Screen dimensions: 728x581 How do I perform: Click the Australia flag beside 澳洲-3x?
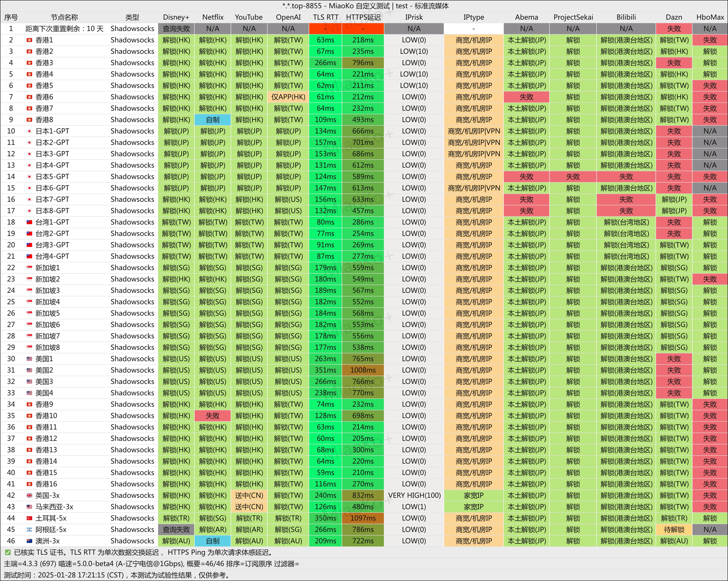click(x=29, y=541)
